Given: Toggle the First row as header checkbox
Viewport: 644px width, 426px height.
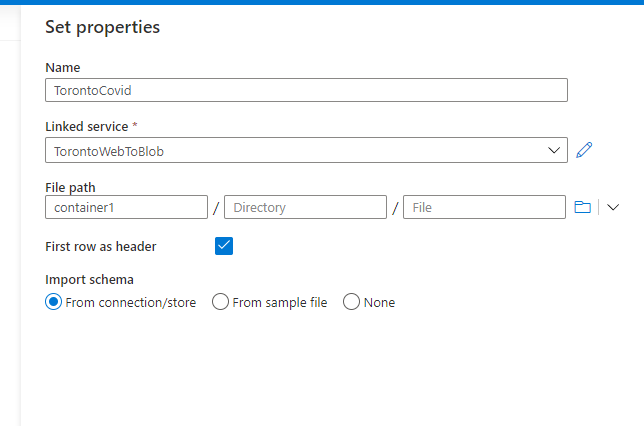Looking at the screenshot, I should [x=224, y=246].
